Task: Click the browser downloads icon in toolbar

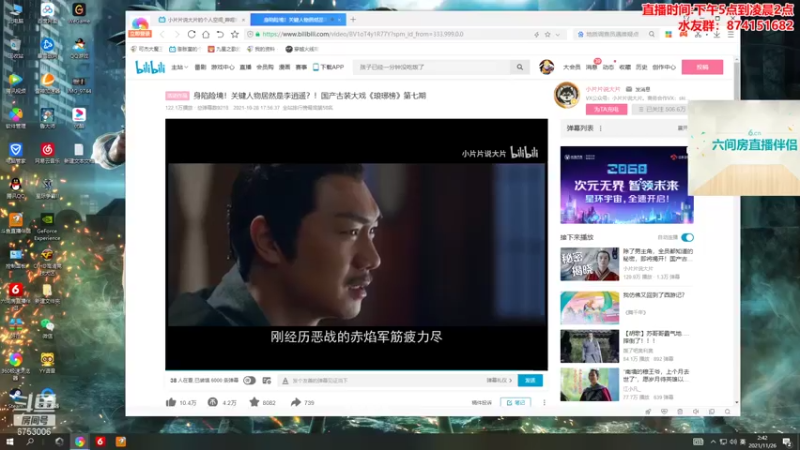Action: click(x=717, y=34)
